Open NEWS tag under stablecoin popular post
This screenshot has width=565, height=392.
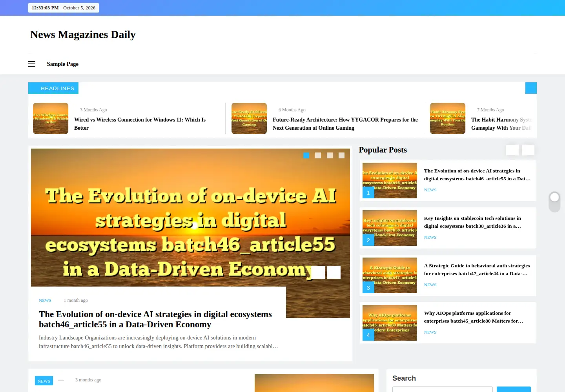click(x=430, y=237)
